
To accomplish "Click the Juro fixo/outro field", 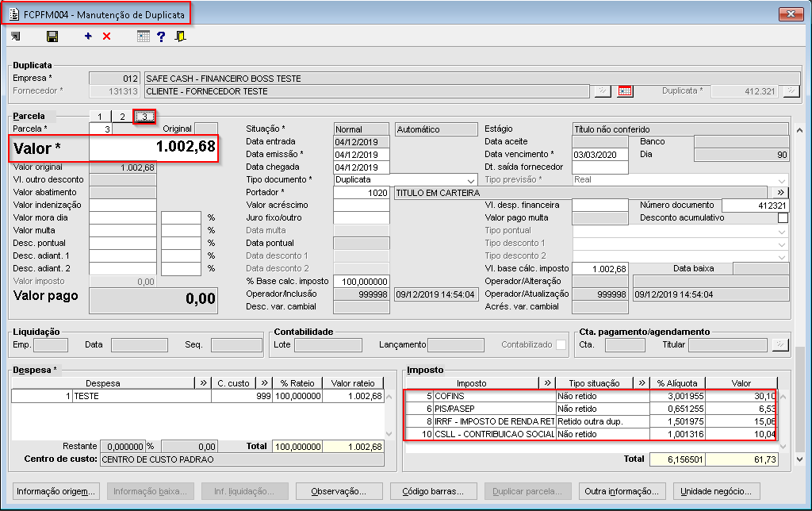I will click(362, 218).
